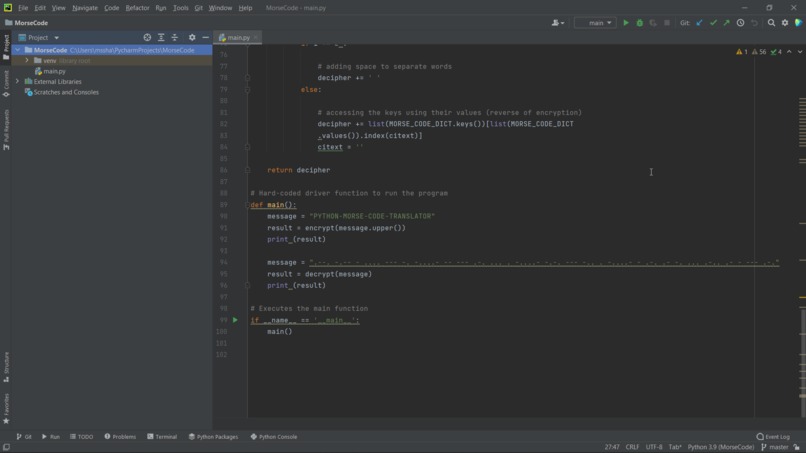
Task: Open the user account dropdown
Action: (558, 23)
